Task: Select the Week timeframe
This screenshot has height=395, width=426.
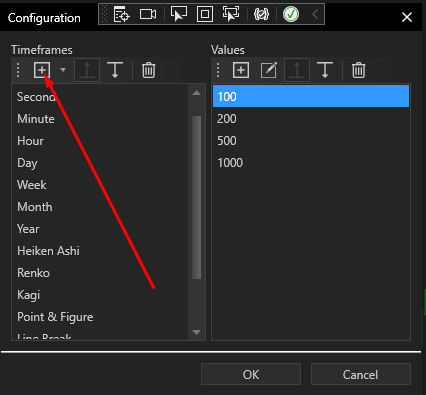Action: (100, 185)
